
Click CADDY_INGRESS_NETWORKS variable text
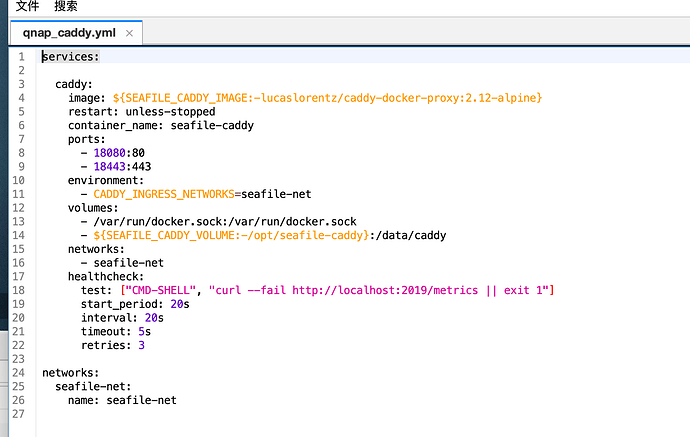point(164,194)
